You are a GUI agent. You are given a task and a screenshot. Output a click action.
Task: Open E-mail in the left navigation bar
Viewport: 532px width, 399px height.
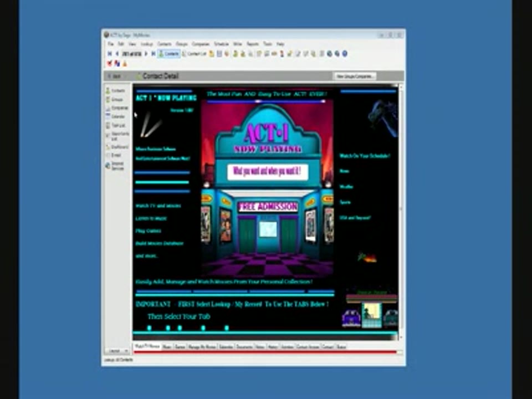point(114,155)
